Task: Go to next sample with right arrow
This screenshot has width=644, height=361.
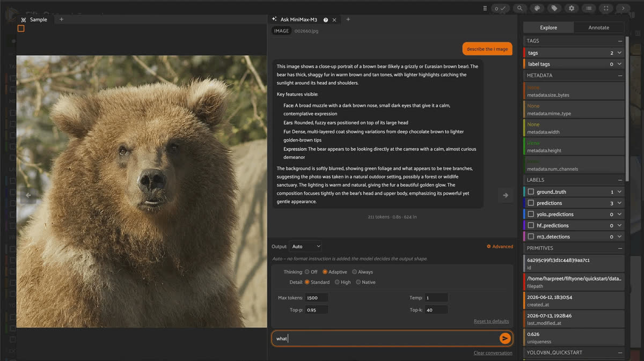Action: [505, 195]
